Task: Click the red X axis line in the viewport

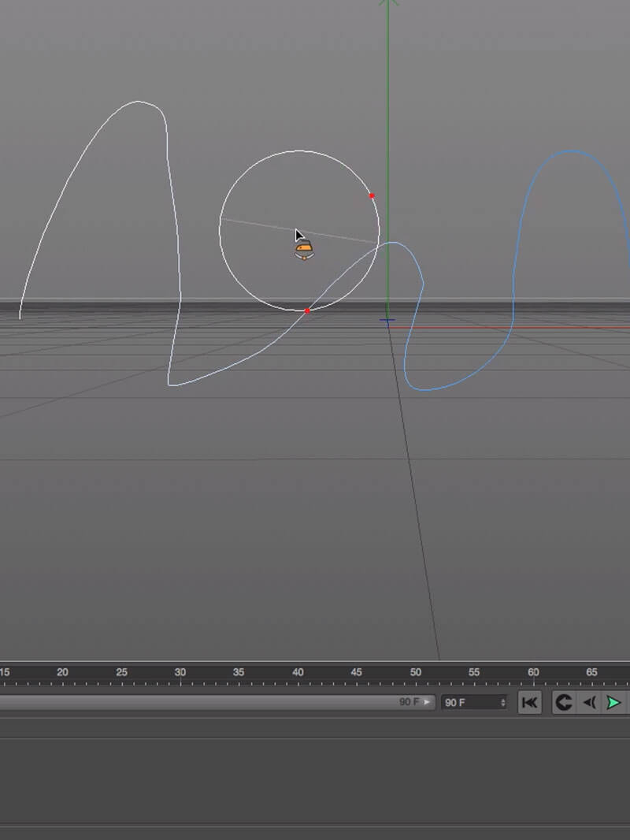Action: coord(509,327)
